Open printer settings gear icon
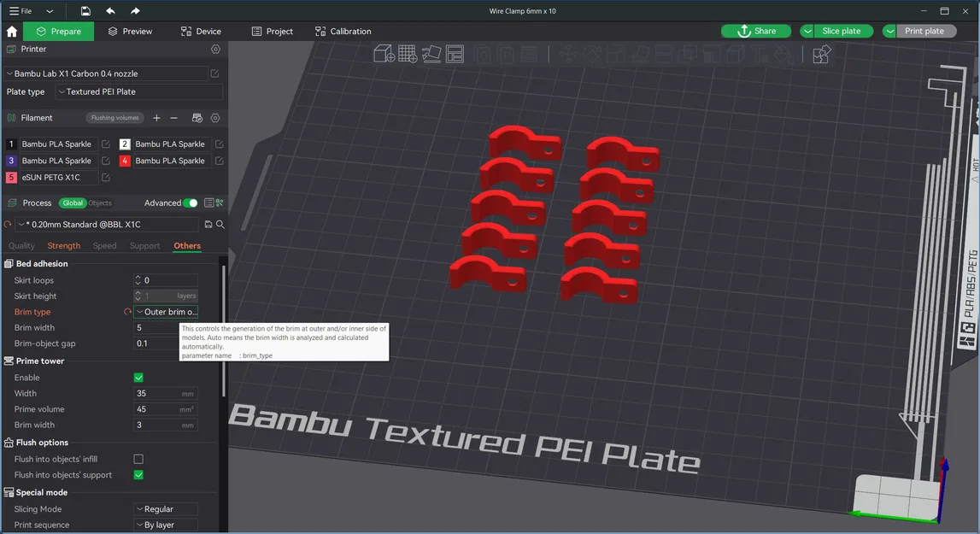This screenshot has height=534, width=980. [215, 49]
